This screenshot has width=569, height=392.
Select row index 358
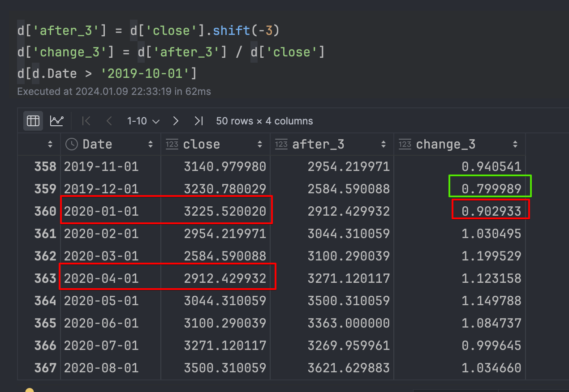[45, 166]
